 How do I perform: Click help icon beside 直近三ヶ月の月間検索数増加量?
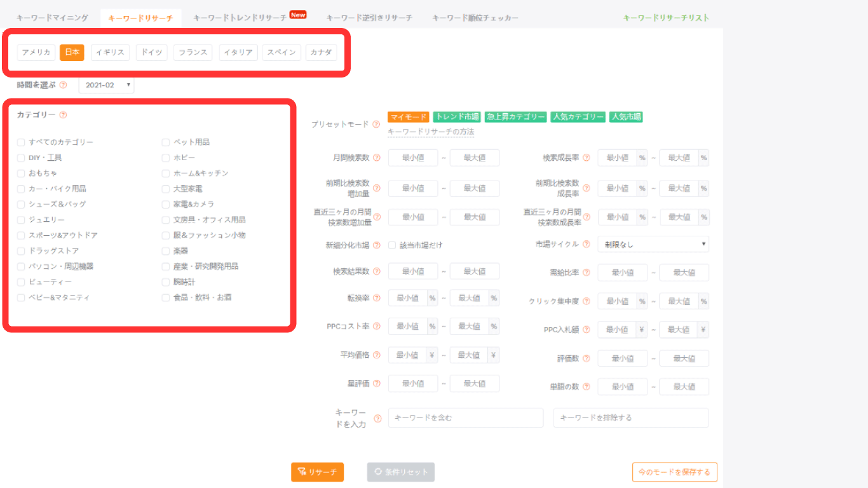tap(377, 217)
